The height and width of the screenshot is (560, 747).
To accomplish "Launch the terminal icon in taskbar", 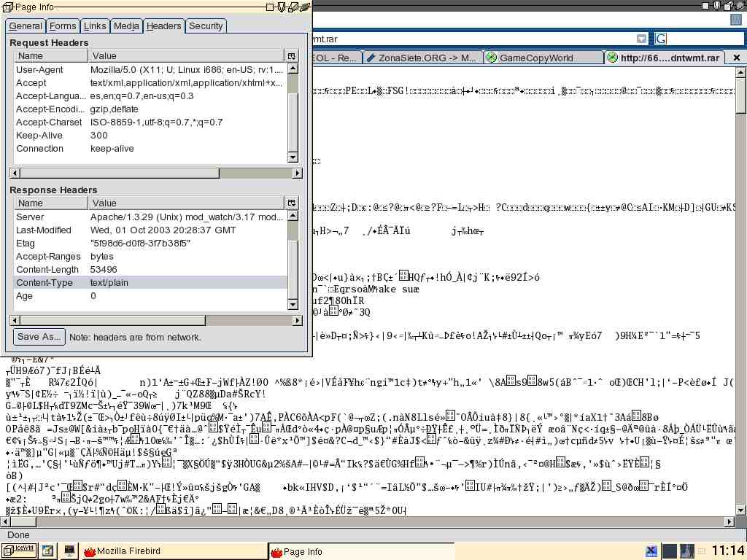I will pos(69,551).
